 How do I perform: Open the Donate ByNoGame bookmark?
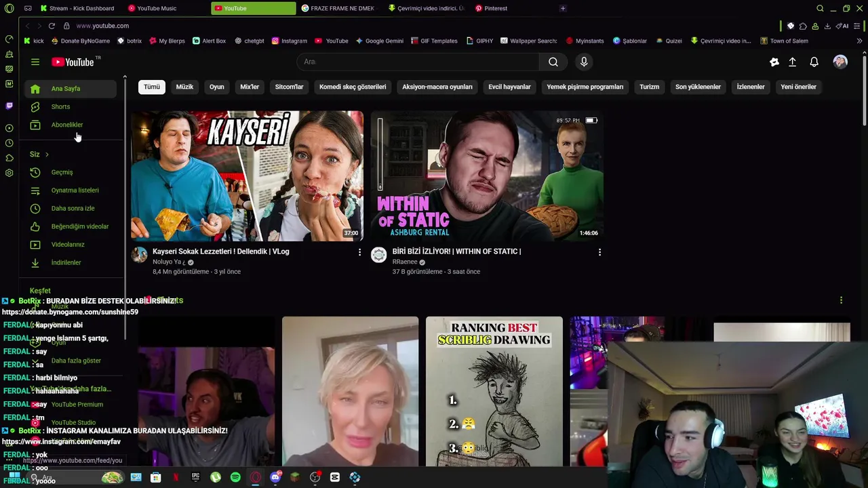click(x=81, y=41)
